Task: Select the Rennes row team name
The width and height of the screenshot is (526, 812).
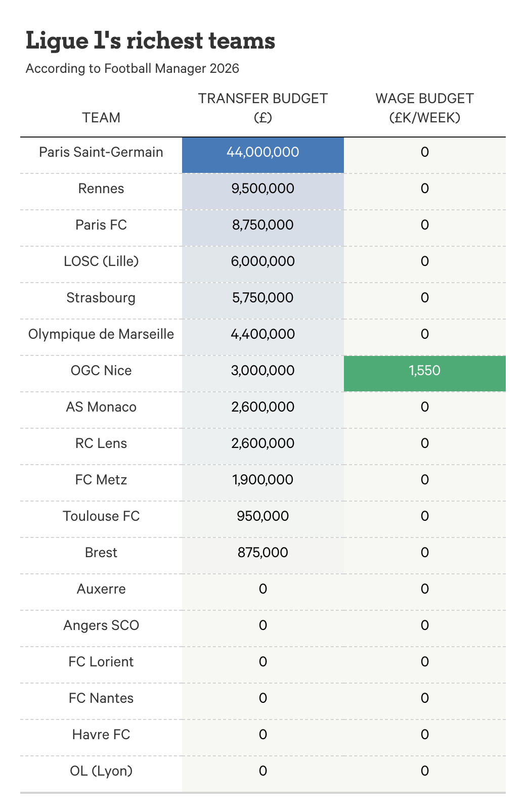Action: click(101, 189)
